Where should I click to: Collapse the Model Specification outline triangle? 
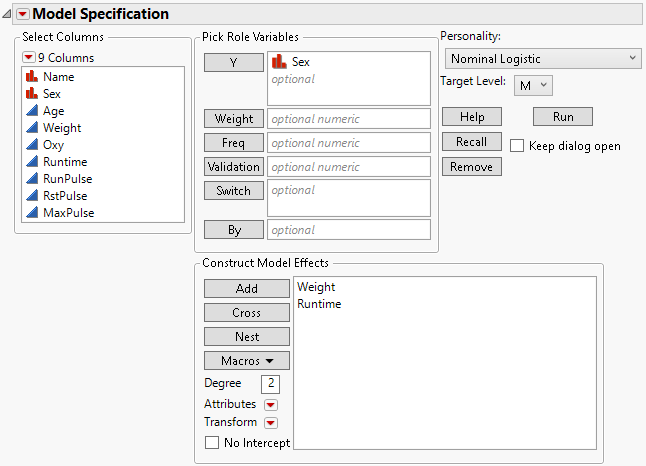pyautogui.click(x=7, y=14)
